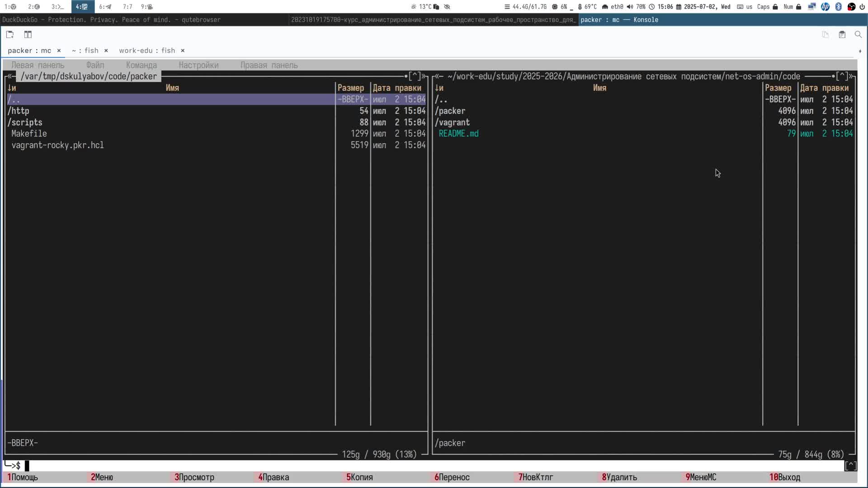Click the greyed copy icon in Konsole toolbar
This screenshot has height=488, width=868.
(826, 34)
